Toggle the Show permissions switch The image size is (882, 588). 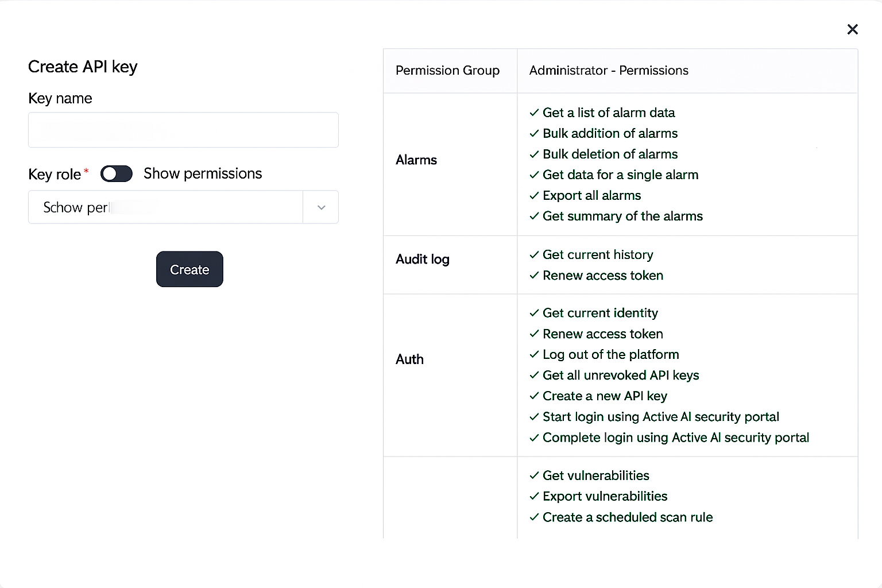pos(117,174)
